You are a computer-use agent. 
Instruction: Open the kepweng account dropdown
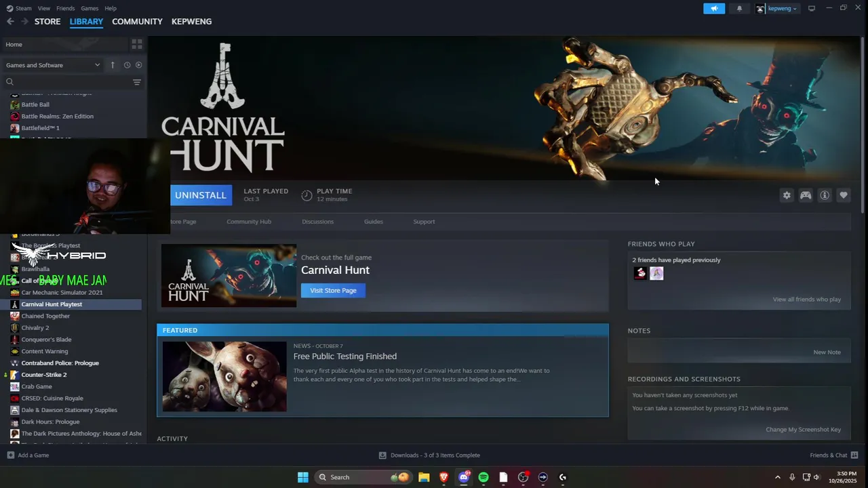pyautogui.click(x=777, y=8)
